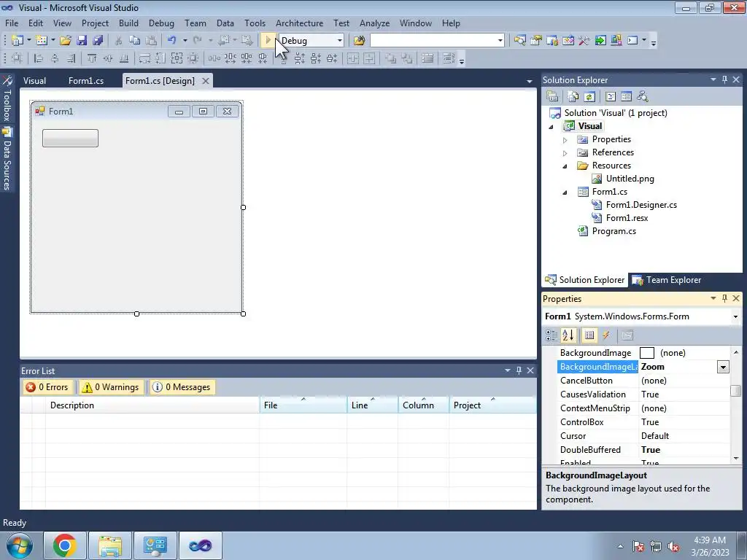Image resolution: width=747 pixels, height=560 pixels.
Task: Collapse the Form1.cs tree node
Action: [565, 192]
